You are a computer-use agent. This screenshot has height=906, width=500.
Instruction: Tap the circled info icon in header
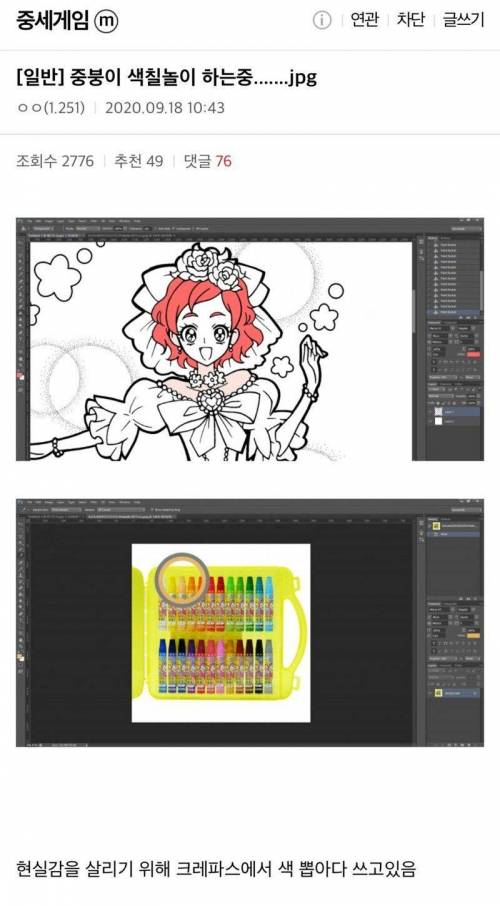pyautogui.click(x=322, y=20)
